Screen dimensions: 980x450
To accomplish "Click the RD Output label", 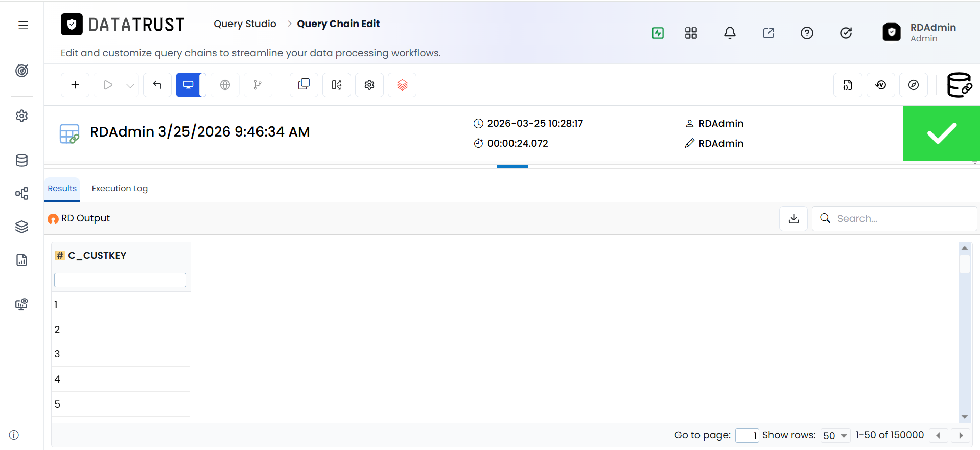I will click(85, 218).
